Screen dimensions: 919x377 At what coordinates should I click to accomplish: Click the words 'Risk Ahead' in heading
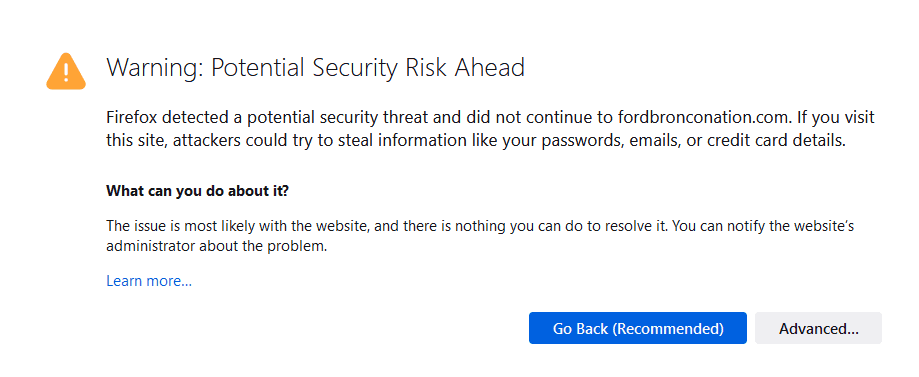click(464, 68)
